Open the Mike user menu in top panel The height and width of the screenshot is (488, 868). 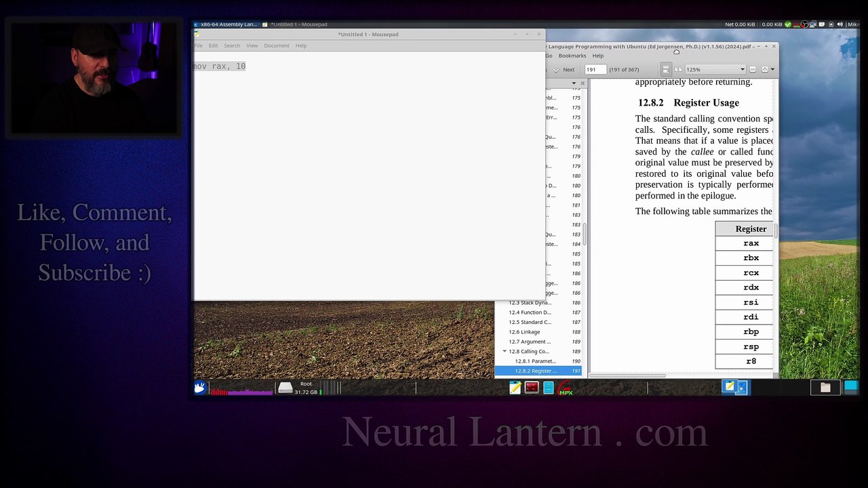853,24
